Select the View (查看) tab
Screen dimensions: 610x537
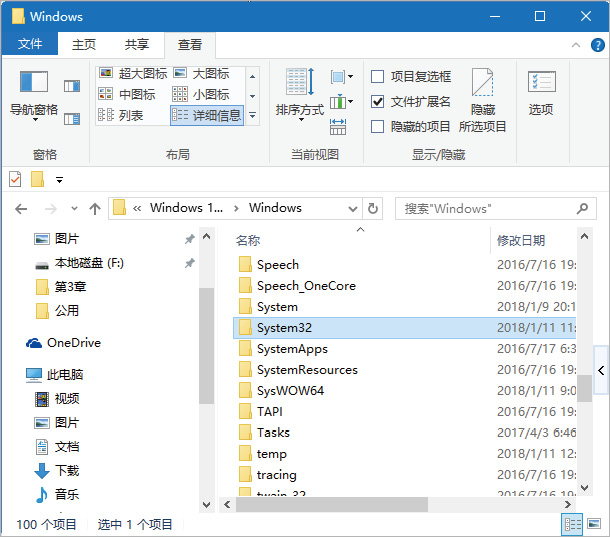(189, 45)
